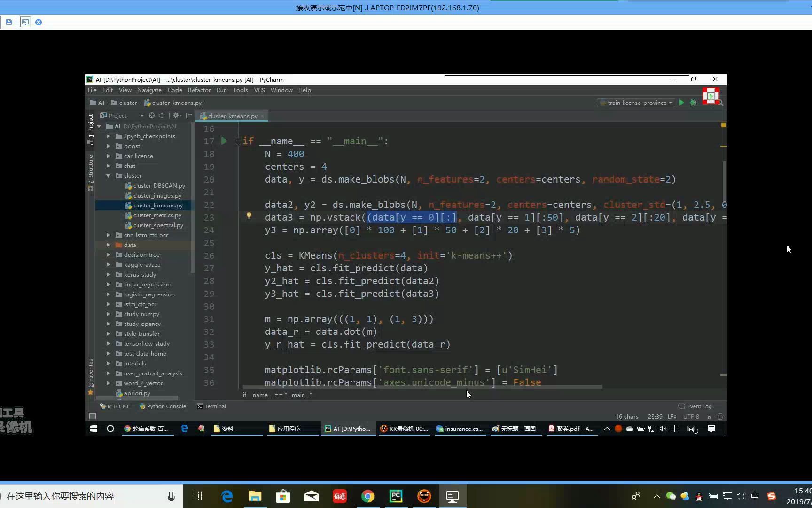Click the cluster breadcrumb in navigation bar

point(124,103)
